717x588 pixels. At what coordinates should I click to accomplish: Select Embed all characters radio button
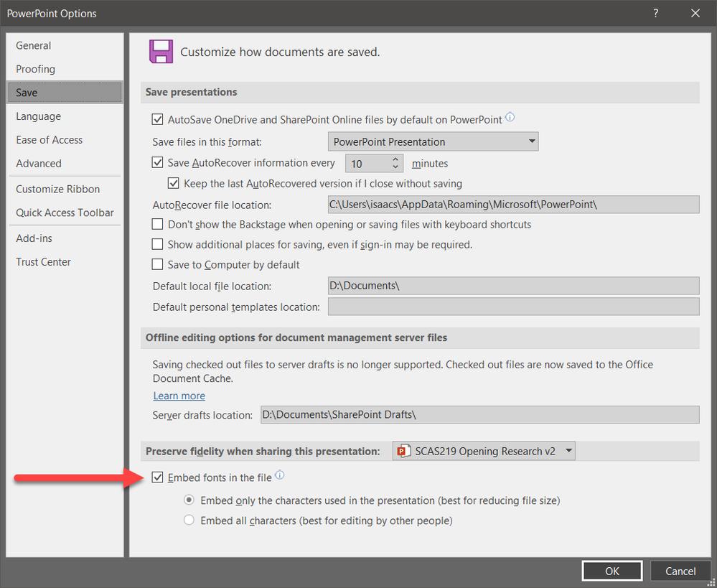pos(189,521)
